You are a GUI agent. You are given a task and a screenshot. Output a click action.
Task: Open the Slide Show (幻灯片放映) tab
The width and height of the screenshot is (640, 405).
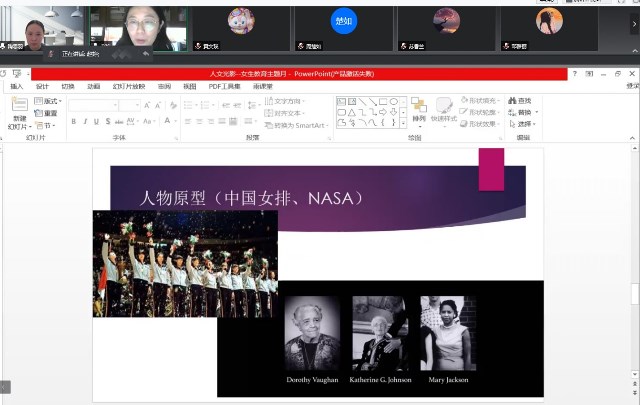point(129,87)
